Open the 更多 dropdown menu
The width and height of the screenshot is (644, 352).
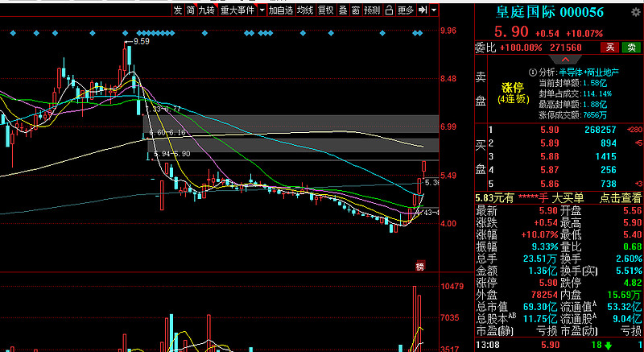point(407,10)
